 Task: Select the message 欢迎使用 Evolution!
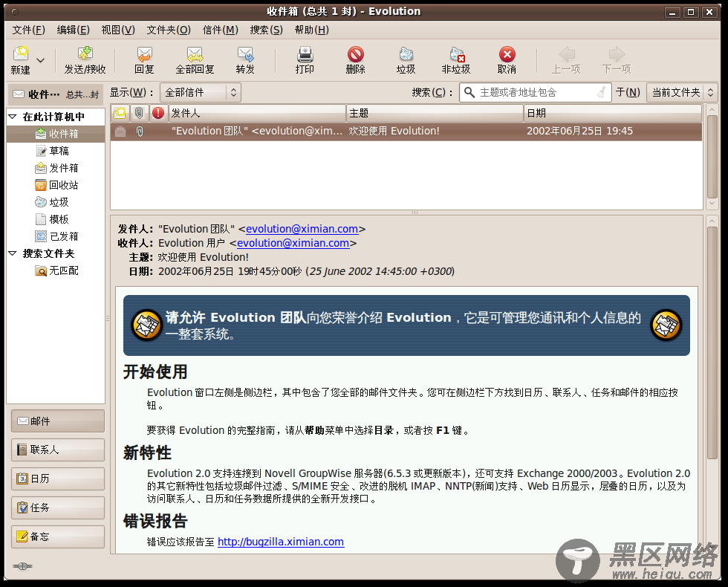tap(406, 132)
